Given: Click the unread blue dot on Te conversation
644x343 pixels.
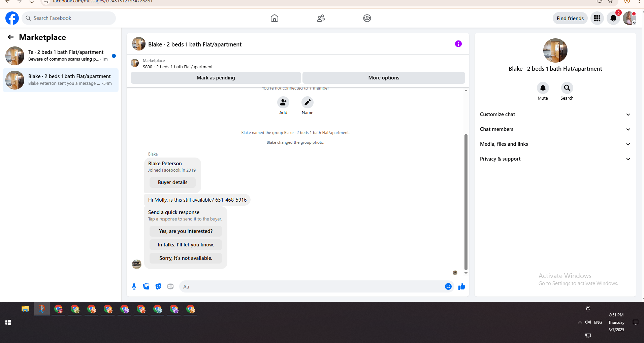Looking at the screenshot, I should pyautogui.click(x=114, y=56).
